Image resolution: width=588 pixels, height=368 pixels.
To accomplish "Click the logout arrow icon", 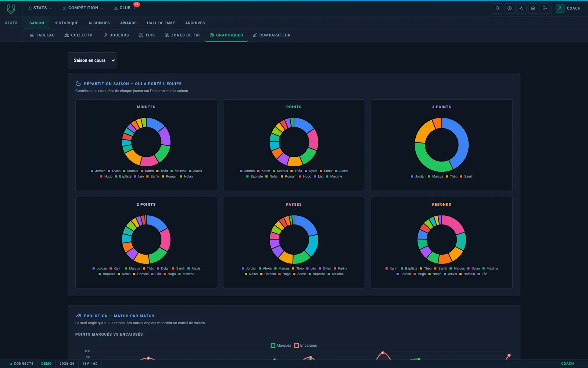I will coord(545,8).
